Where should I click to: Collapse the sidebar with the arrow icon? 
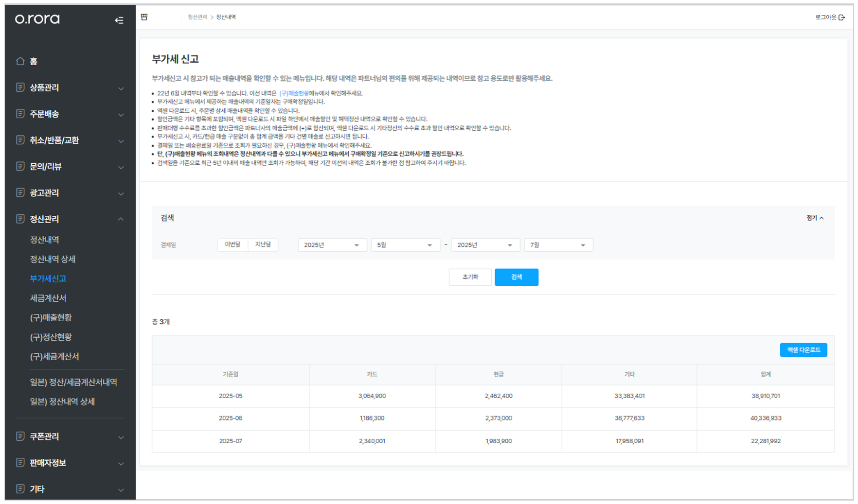119,20
